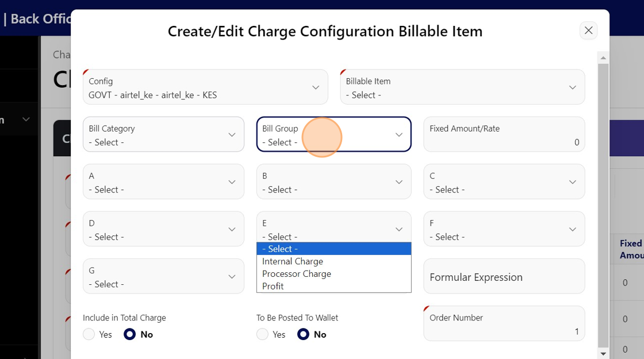Select Yes for To Be Posted To Wallet
The height and width of the screenshot is (359, 644).
(x=263, y=334)
